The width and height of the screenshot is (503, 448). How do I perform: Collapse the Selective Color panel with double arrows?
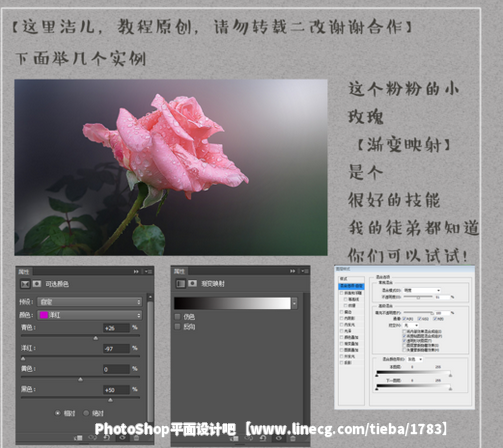[x=136, y=272]
